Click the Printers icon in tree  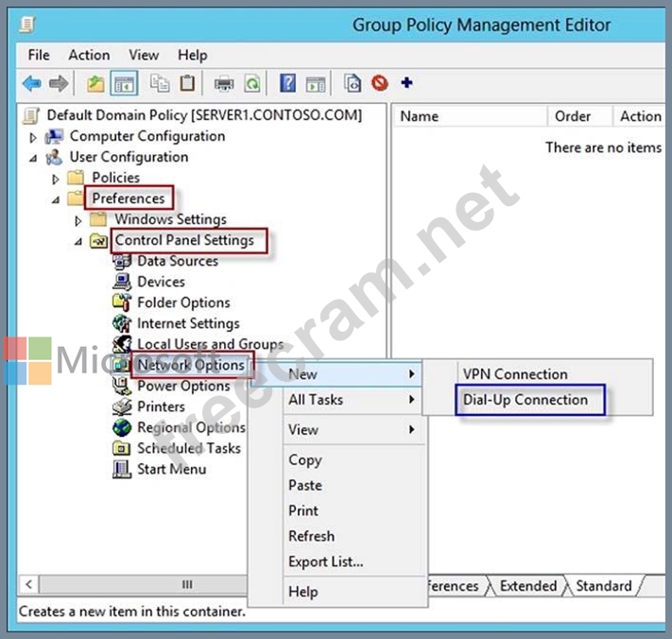pos(122,406)
